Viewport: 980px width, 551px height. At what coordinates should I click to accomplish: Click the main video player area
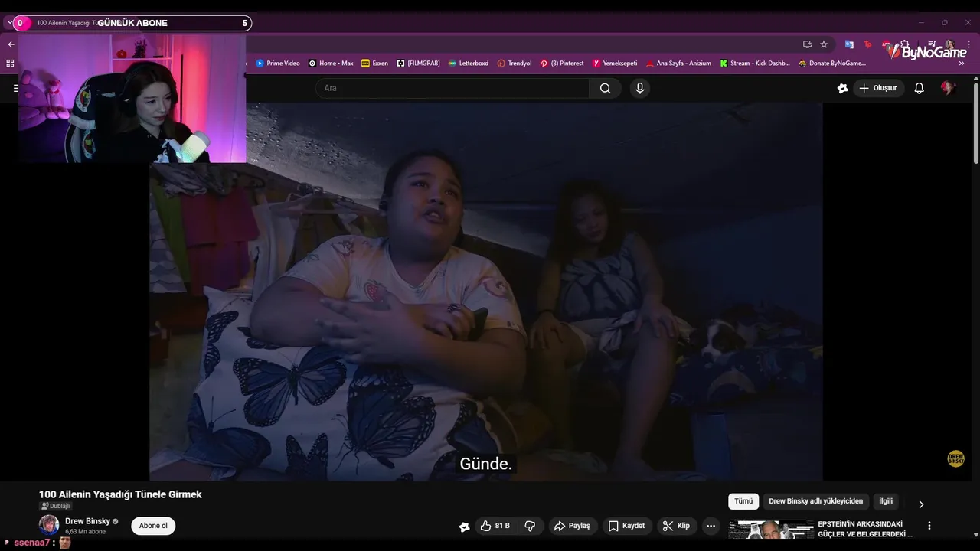[485, 291]
